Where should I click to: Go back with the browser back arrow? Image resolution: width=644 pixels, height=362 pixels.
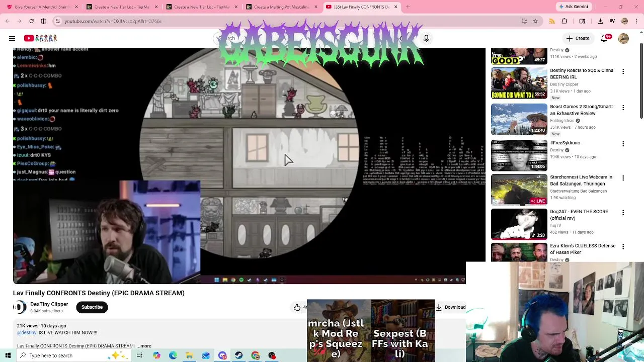click(7, 21)
